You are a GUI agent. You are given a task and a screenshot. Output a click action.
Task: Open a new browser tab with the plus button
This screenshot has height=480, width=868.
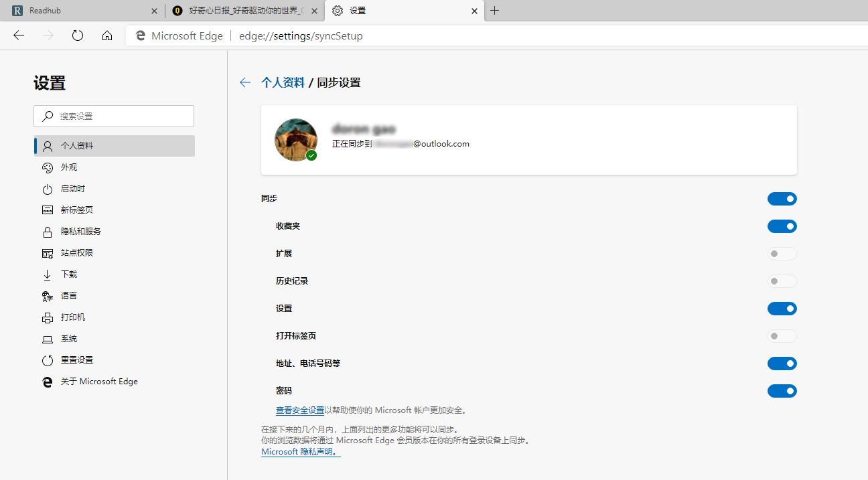coord(495,11)
